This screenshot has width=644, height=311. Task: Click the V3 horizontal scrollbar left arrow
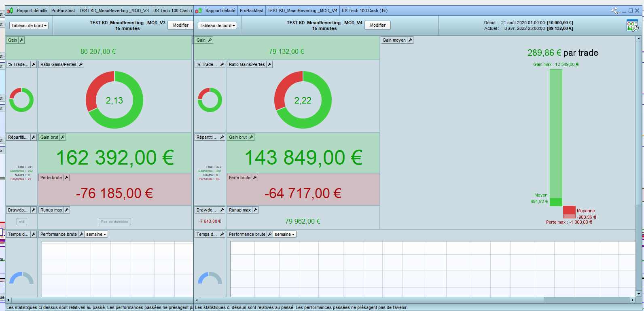(x=9, y=300)
